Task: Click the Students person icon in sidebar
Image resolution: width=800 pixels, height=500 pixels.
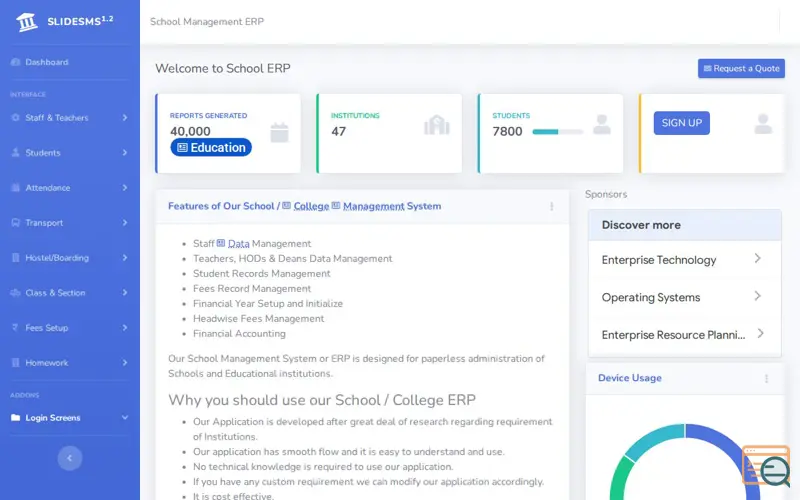Action: click(15, 153)
